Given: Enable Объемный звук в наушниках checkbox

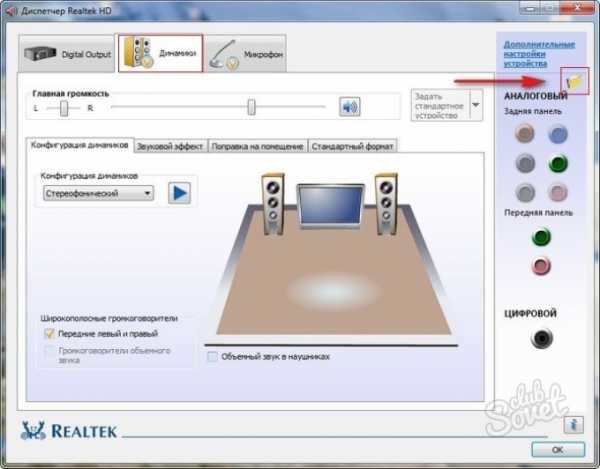Looking at the screenshot, I should tap(212, 357).
